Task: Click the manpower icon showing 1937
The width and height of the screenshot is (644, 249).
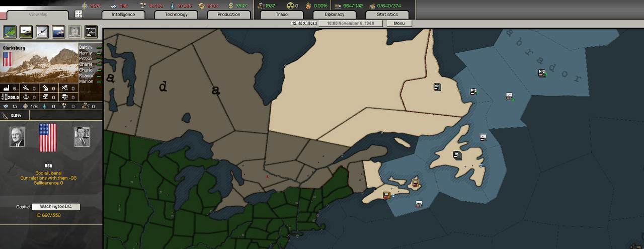Action: 262,6
